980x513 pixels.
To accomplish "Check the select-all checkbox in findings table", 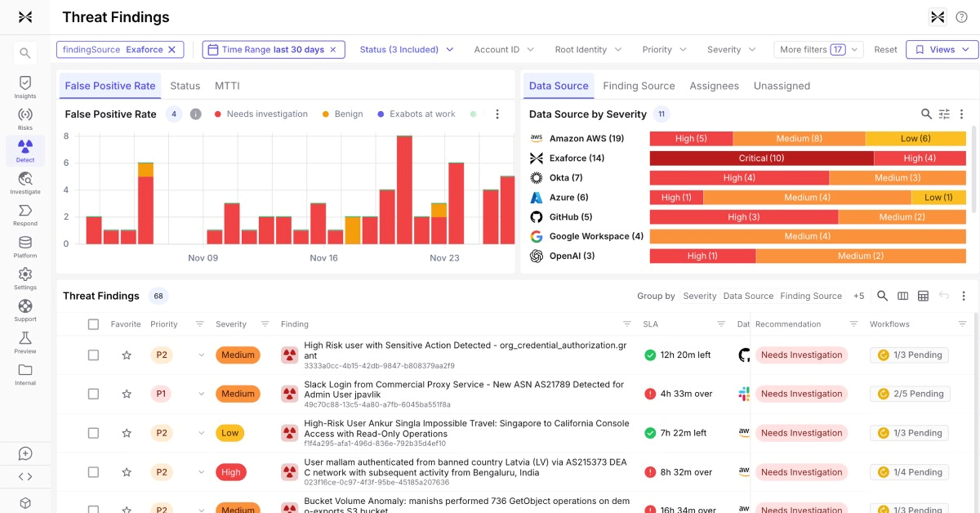I will point(93,324).
